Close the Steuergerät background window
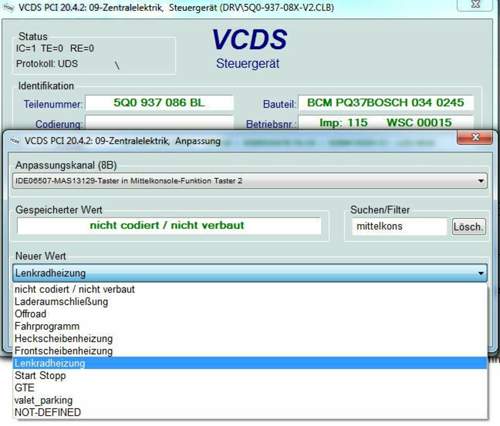This screenshot has width=500, height=426. [475, 5]
